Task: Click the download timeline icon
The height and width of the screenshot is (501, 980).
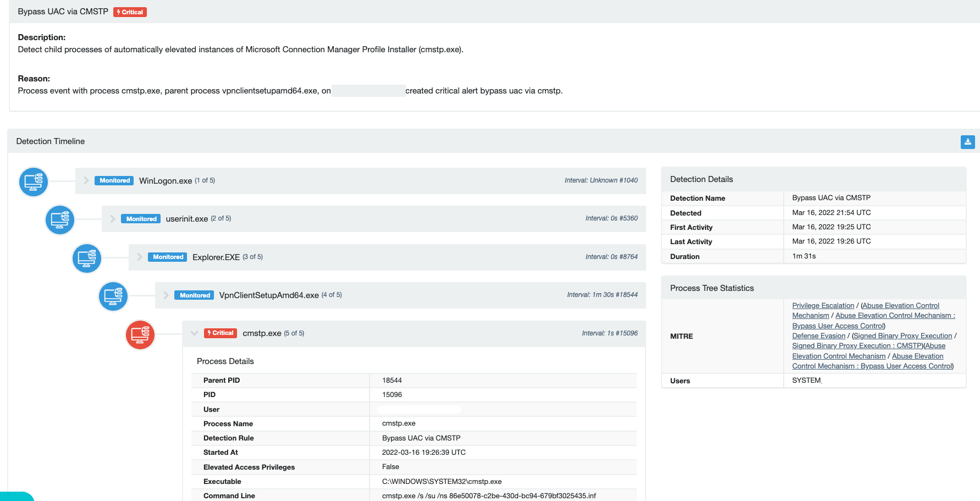Action: [x=967, y=142]
